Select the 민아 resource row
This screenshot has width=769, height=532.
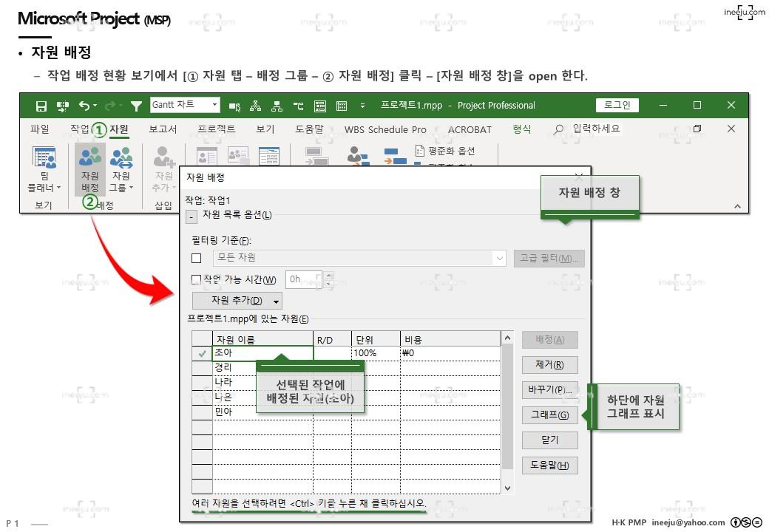(x=346, y=412)
